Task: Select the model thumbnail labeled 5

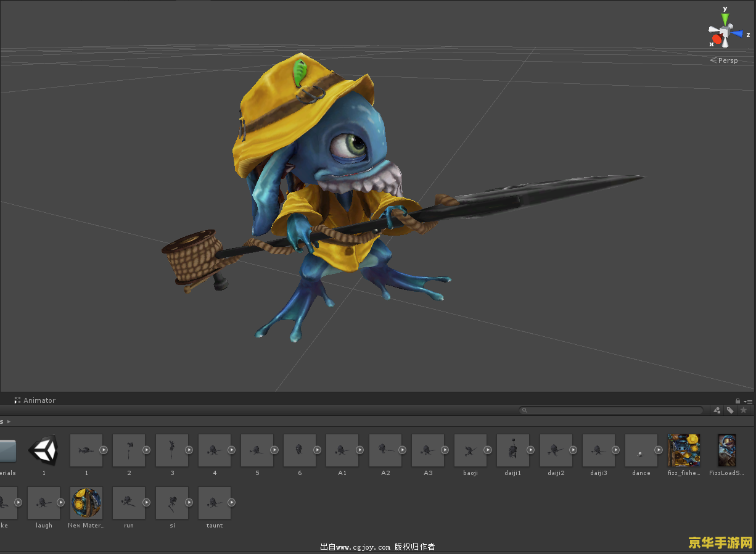Action: click(x=257, y=450)
